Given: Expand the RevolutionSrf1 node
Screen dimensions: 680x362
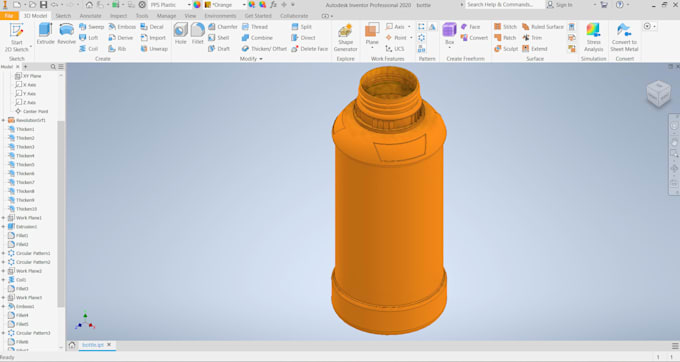Looking at the screenshot, I should (x=3, y=121).
